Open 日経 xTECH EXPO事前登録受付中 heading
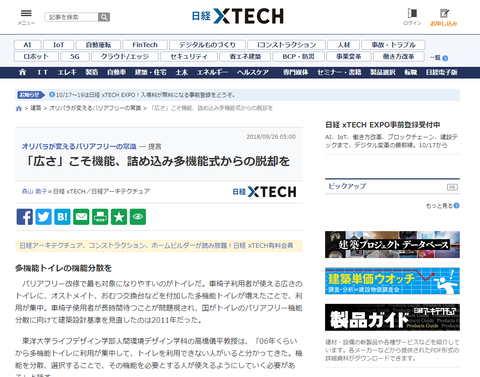Image resolution: width=480 pixels, height=377 pixels. (x=383, y=125)
